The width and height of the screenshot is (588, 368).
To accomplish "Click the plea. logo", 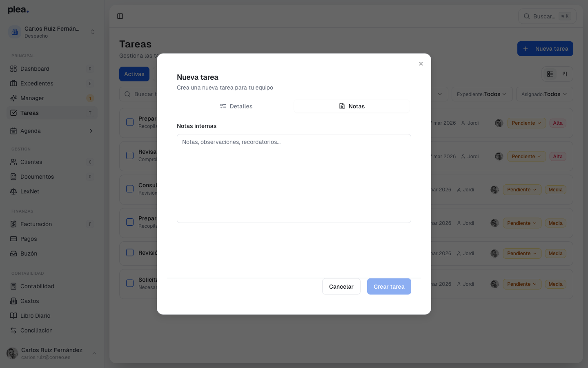I will (x=18, y=10).
